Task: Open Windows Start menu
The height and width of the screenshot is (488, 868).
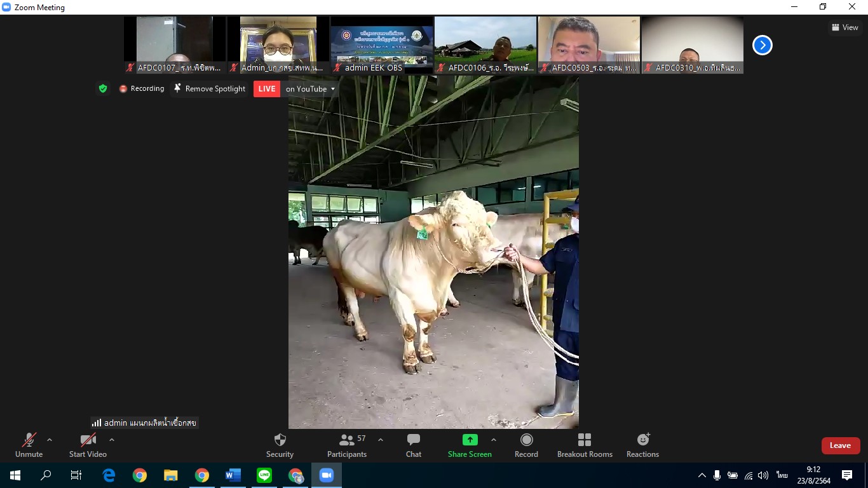Action: 15,475
